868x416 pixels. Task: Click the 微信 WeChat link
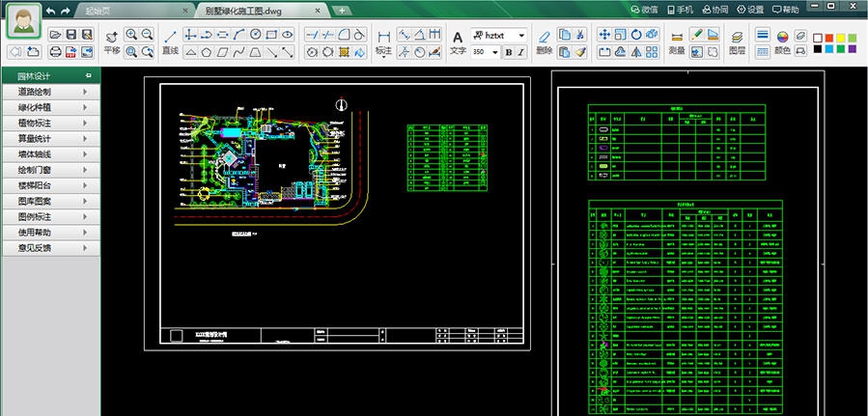point(643,10)
